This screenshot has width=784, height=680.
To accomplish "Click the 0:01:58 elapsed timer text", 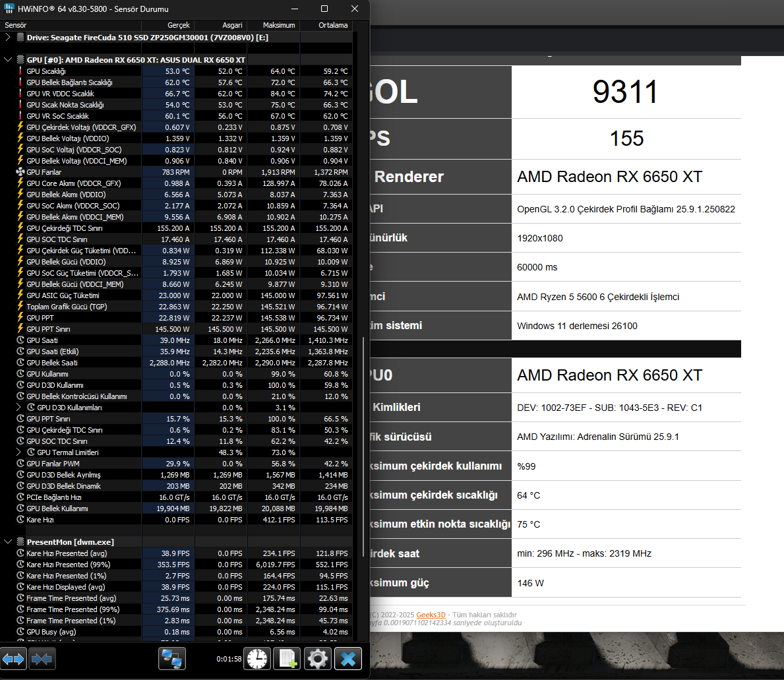I will (x=229, y=659).
